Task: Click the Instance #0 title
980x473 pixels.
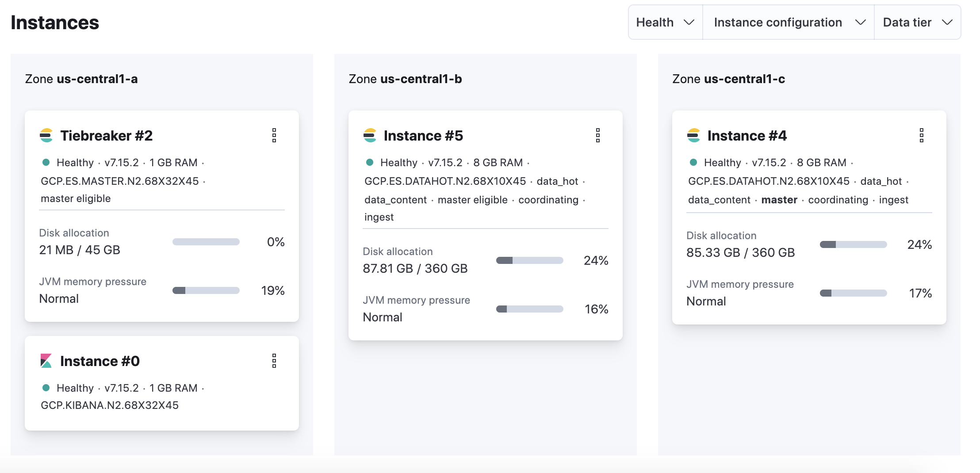Action: click(x=100, y=361)
